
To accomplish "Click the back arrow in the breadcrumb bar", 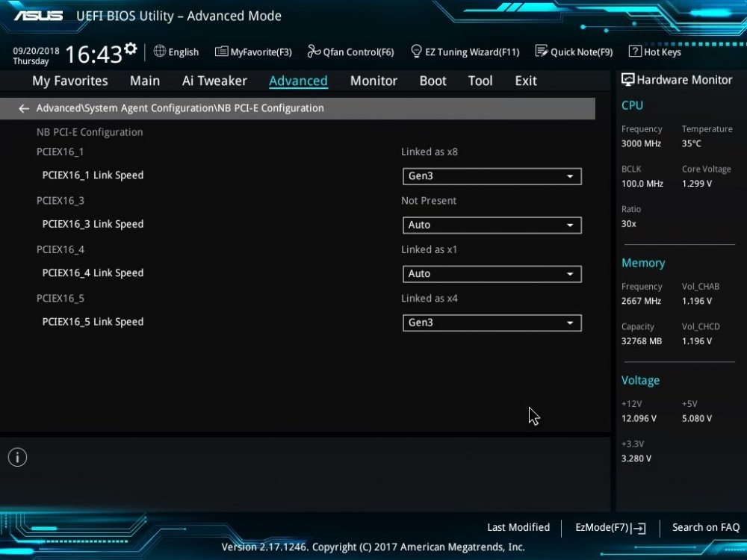I will (24, 108).
